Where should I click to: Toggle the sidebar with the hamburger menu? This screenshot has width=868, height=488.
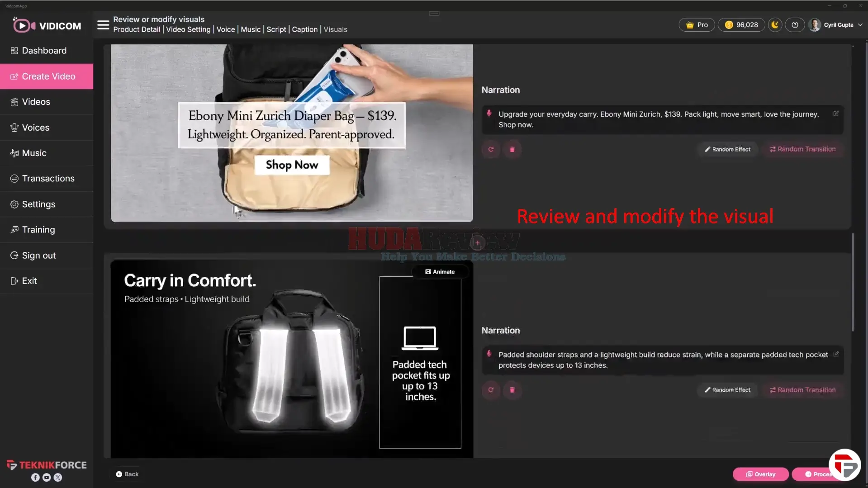coord(103,25)
